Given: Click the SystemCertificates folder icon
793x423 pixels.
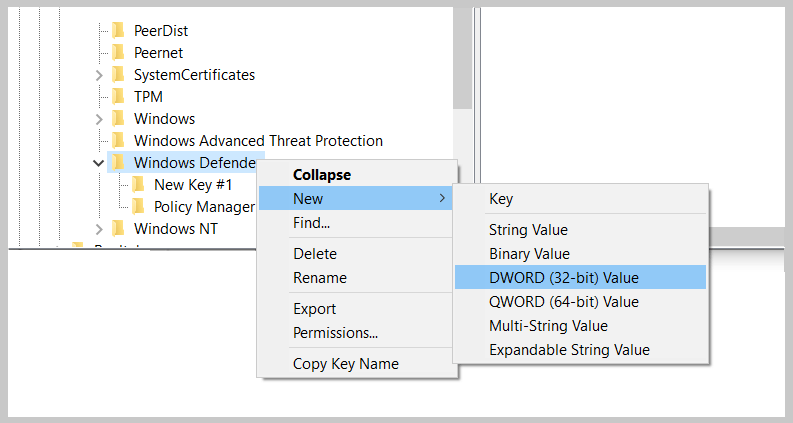Looking at the screenshot, I should coord(118,74).
